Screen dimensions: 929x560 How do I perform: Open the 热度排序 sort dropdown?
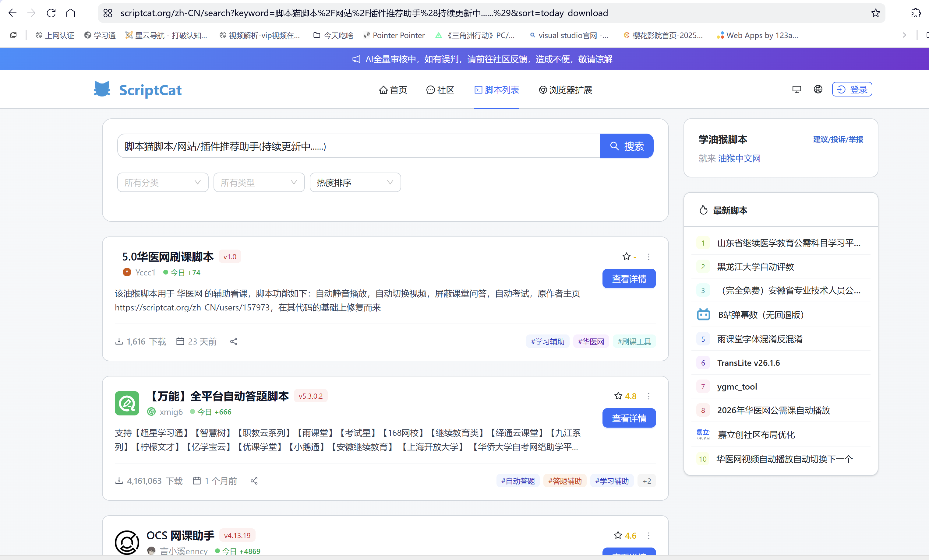point(355,182)
